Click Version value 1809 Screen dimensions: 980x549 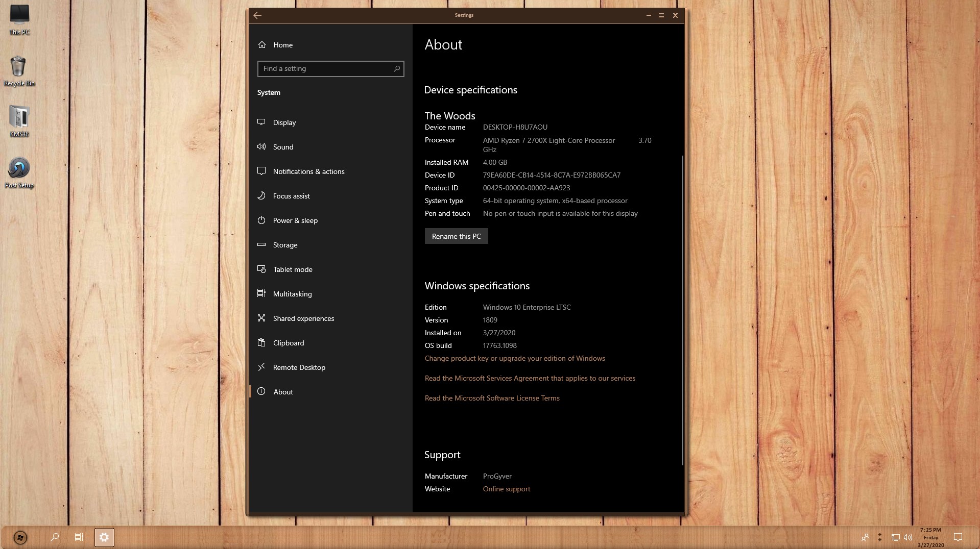click(490, 320)
